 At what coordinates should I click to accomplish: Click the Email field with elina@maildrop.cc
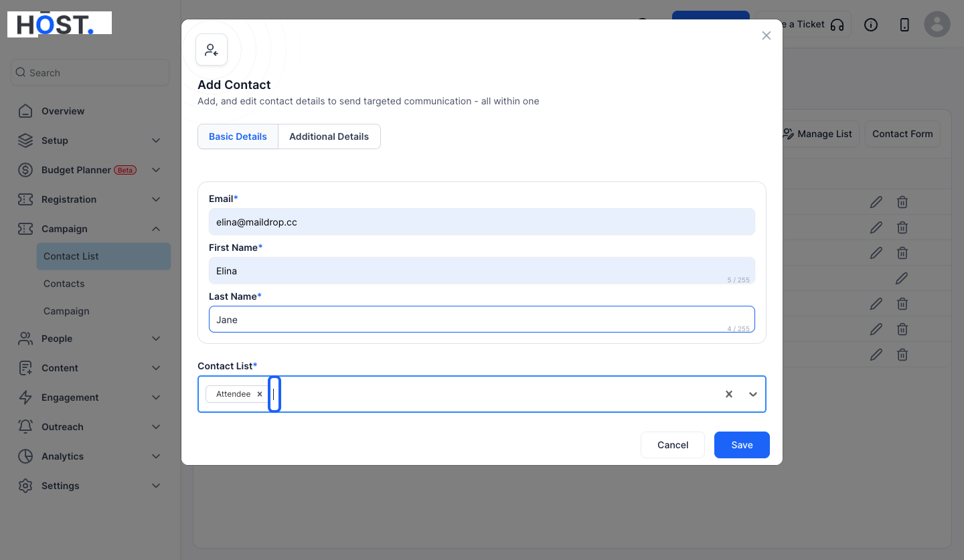482,222
